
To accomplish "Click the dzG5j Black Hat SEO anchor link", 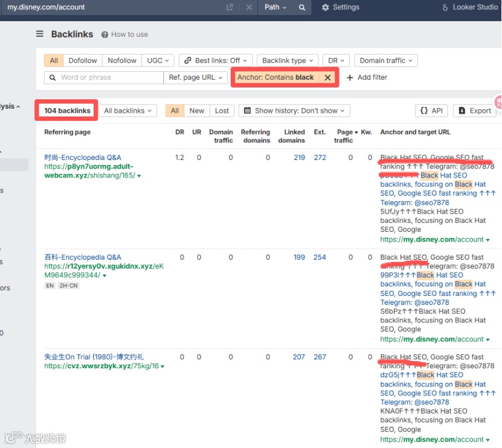I will [437, 389].
